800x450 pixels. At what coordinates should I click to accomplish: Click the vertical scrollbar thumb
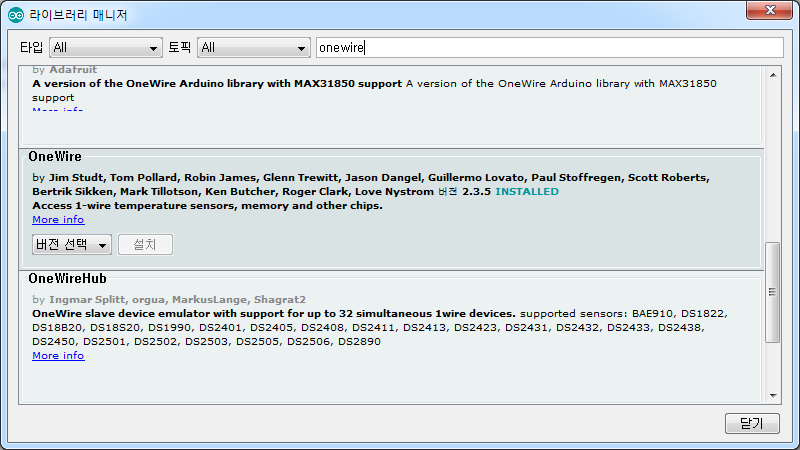click(773, 292)
